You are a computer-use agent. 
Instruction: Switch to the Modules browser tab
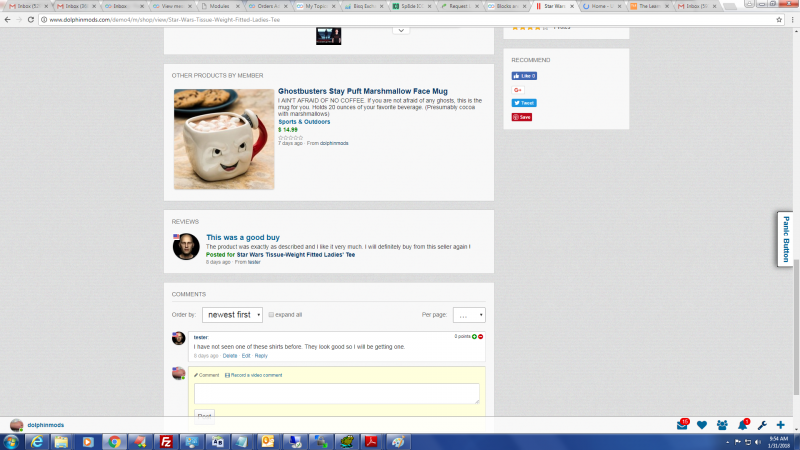point(219,6)
